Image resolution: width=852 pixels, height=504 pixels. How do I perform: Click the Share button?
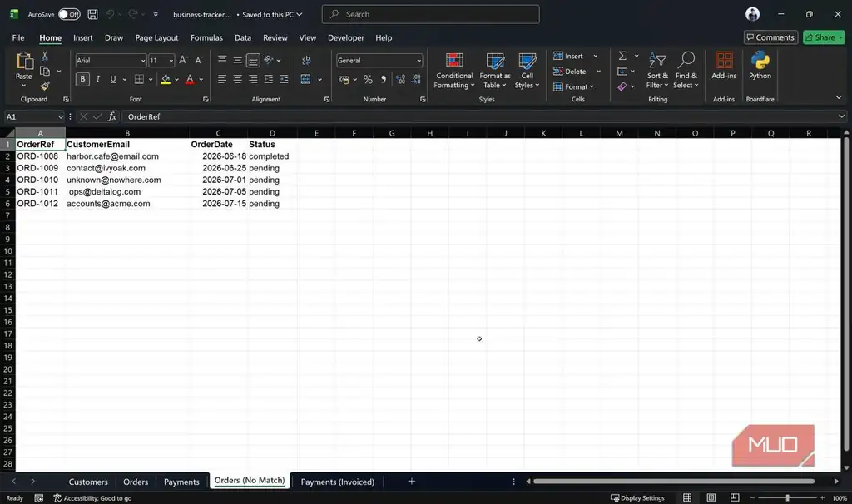click(824, 37)
